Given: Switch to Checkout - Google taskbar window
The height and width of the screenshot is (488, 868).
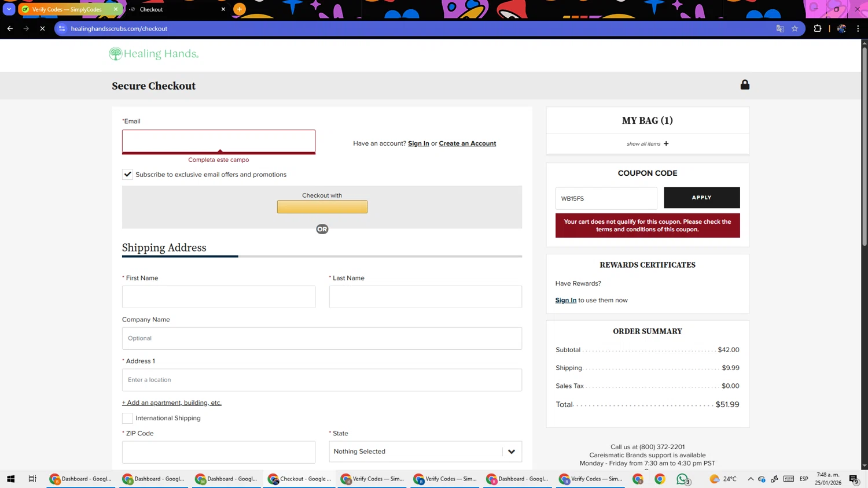Looking at the screenshot, I should pos(300,479).
